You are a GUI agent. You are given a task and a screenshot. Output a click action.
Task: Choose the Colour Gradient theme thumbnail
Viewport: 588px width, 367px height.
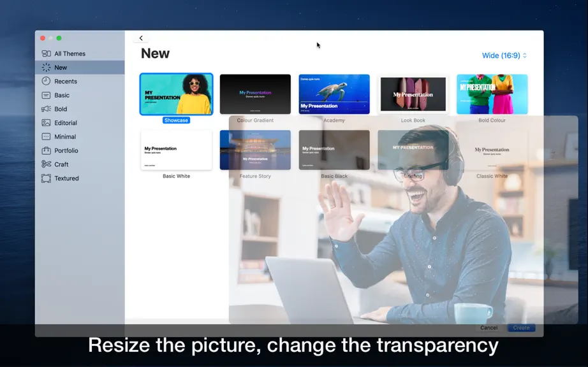[255, 94]
